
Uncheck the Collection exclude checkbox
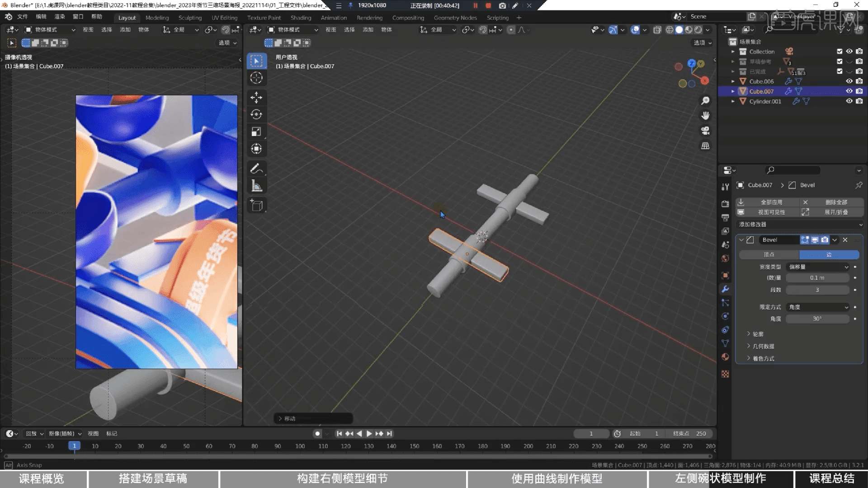point(840,51)
